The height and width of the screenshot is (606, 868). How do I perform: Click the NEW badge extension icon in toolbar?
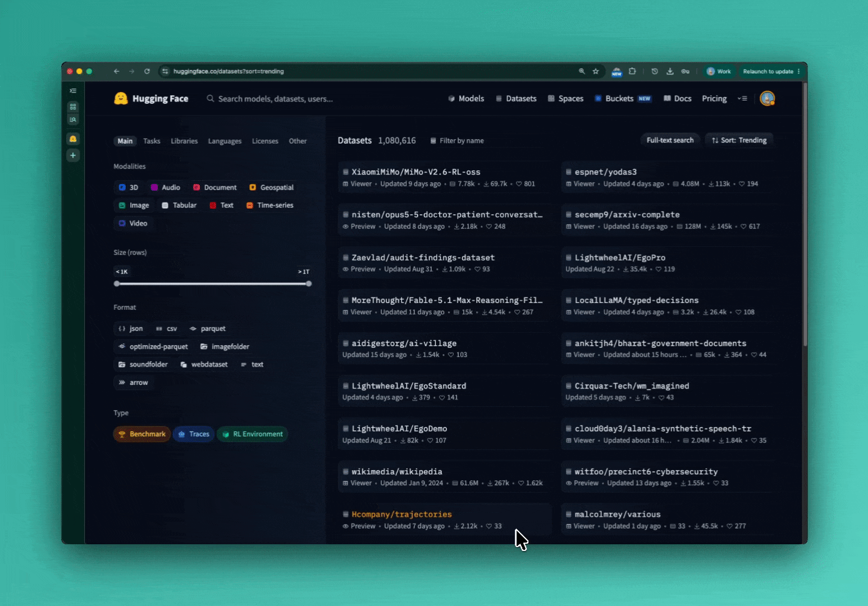(x=616, y=72)
